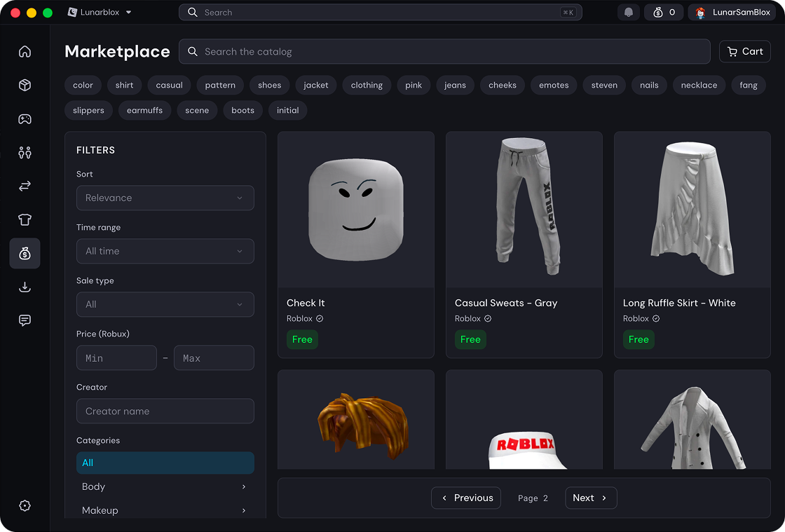Open the trades arrows icon in sidebar
Viewport: 785px width, 532px height.
pos(25,186)
